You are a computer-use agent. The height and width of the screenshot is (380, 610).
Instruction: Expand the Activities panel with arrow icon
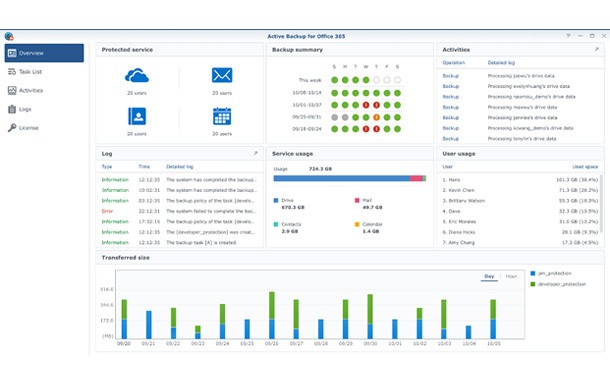point(596,49)
